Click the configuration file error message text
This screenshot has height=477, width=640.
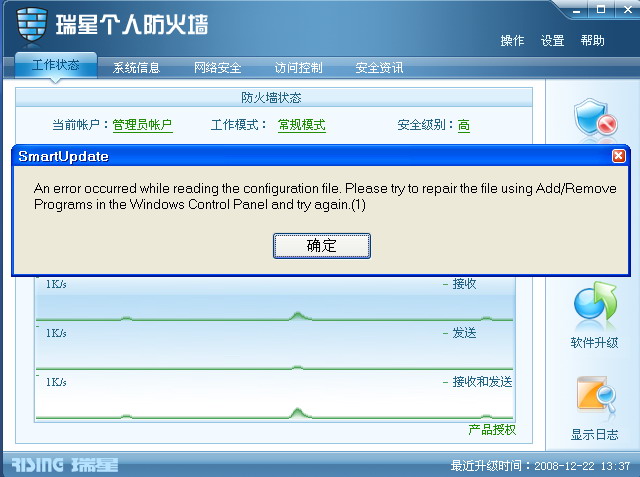[325, 196]
